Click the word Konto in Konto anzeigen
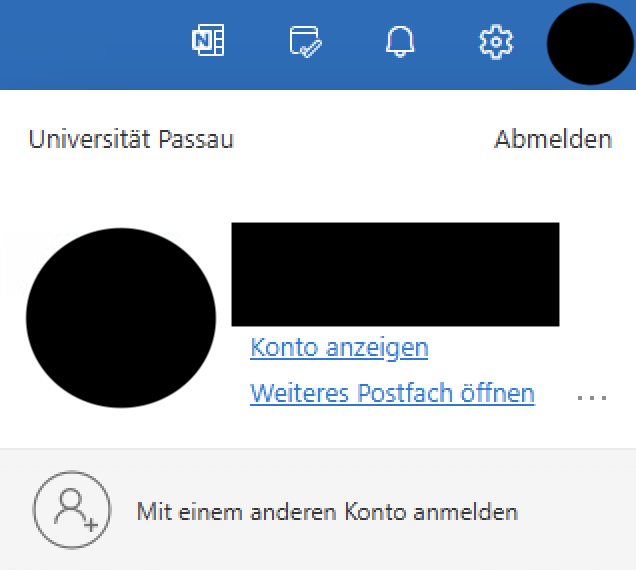This screenshot has width=636, height=570. (x=284, y=348)
